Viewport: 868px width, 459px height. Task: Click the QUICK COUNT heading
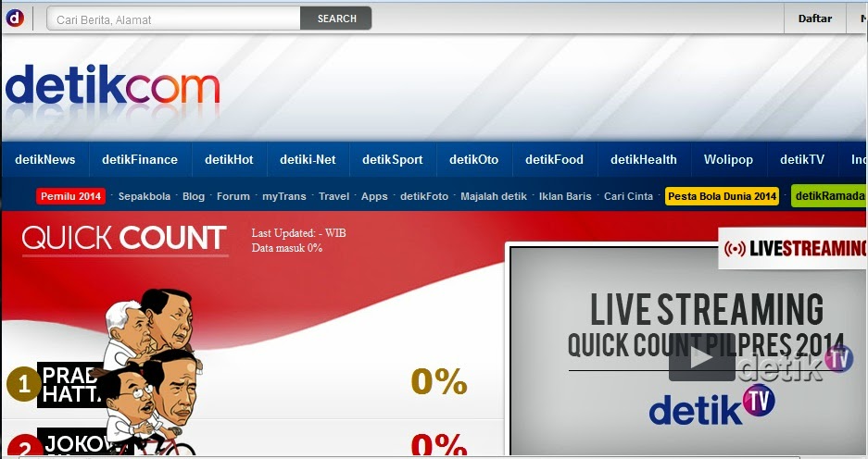(124, 239)
